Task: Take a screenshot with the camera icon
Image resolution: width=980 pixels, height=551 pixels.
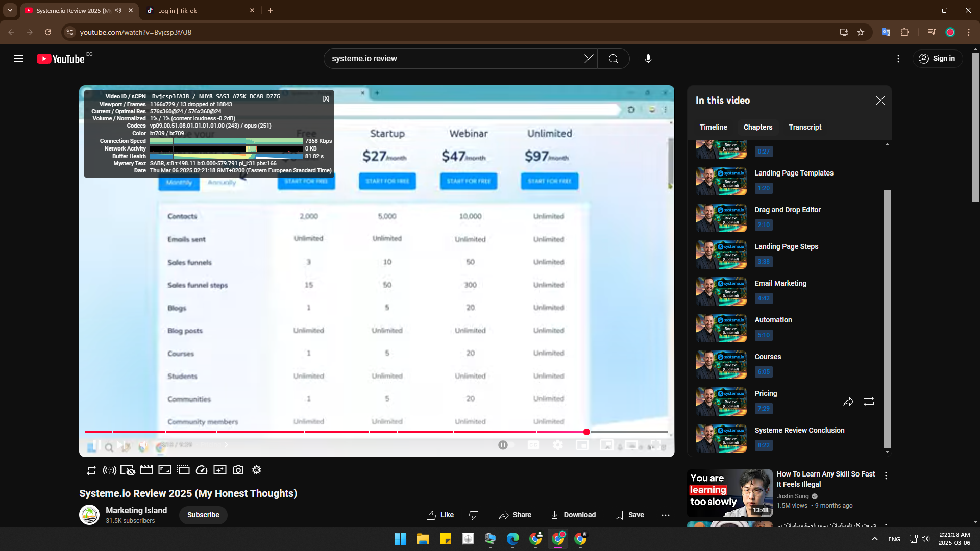Action: coord(238,470)
